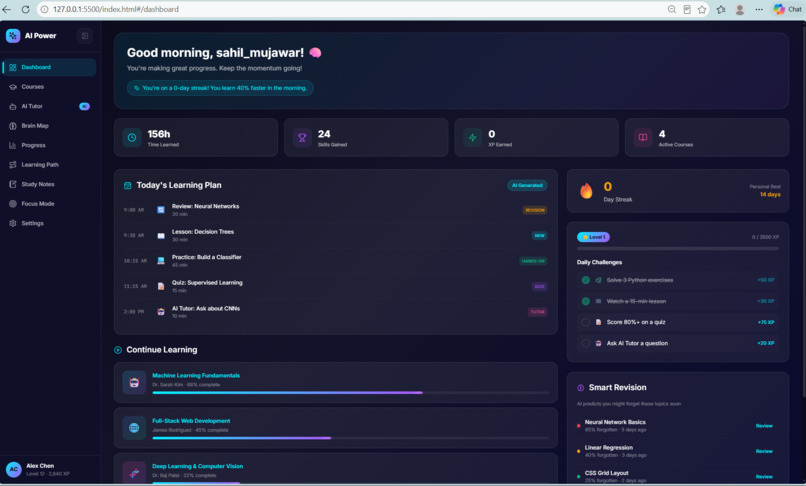Open Progress in the sidebar

coord(49,146)
